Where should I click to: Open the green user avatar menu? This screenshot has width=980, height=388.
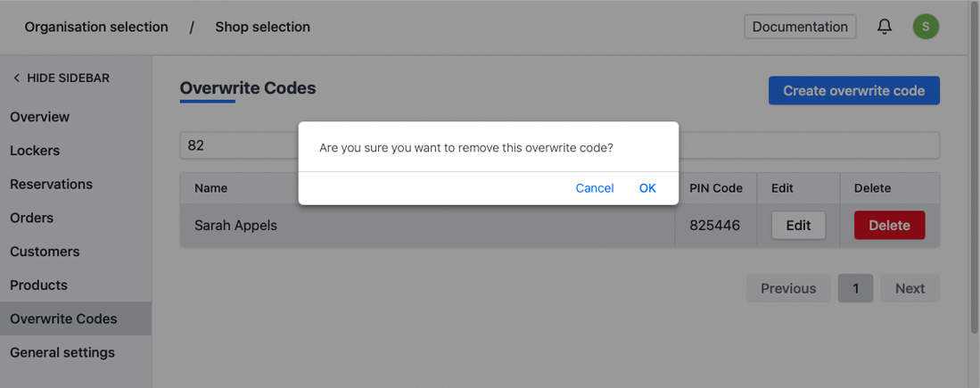coord(926,27)
